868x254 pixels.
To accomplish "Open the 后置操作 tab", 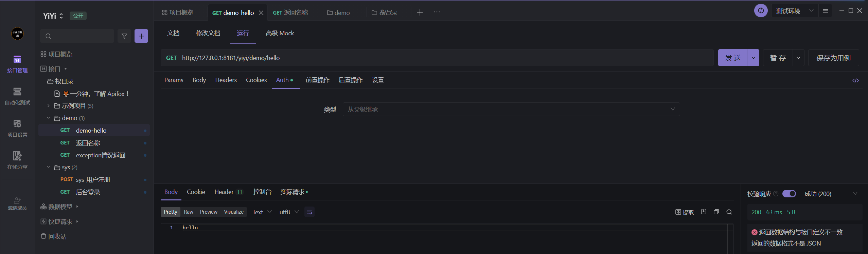I will tap(351, 80).
